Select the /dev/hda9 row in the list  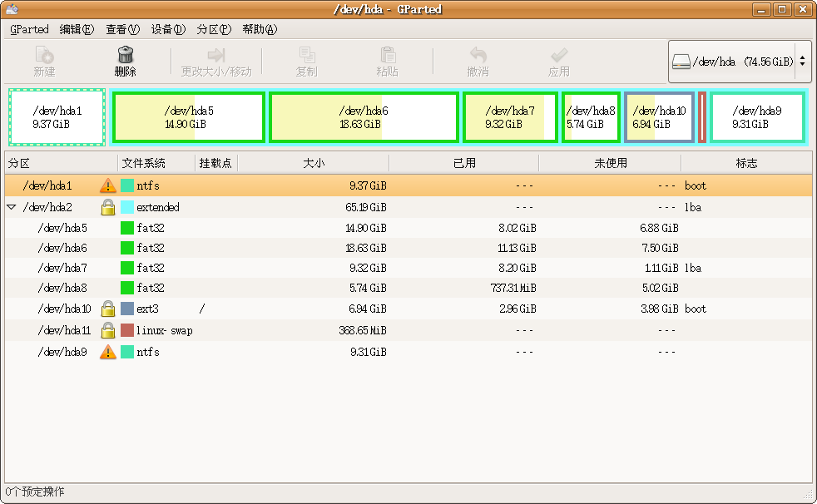(408, 352)
